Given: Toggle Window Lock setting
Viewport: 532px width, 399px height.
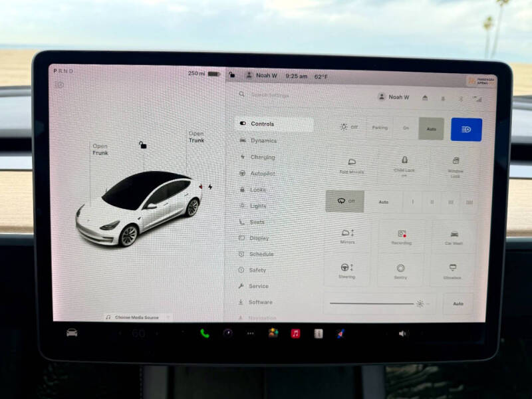Looking at the screenshot, I should [456, 165].
